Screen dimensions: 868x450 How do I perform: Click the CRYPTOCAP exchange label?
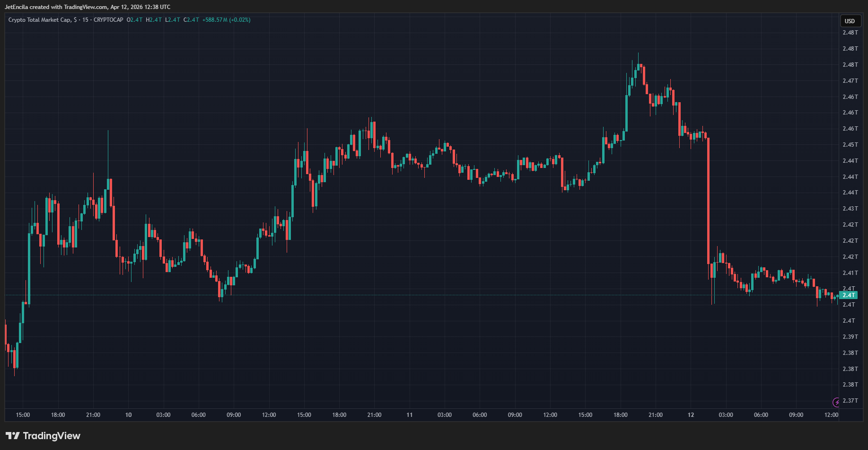(x=108, y=20)
